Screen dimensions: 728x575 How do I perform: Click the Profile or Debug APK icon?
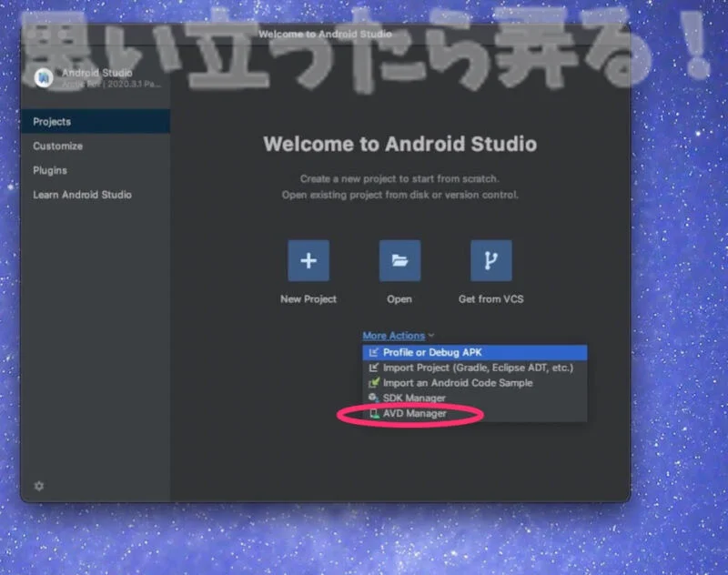(373, 353)
